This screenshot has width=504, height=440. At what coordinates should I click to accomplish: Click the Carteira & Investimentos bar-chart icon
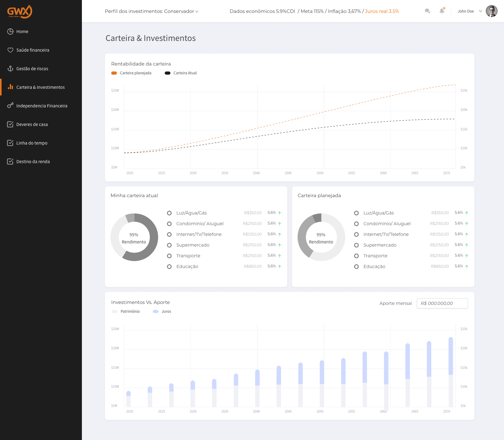[x=10, y=87]
